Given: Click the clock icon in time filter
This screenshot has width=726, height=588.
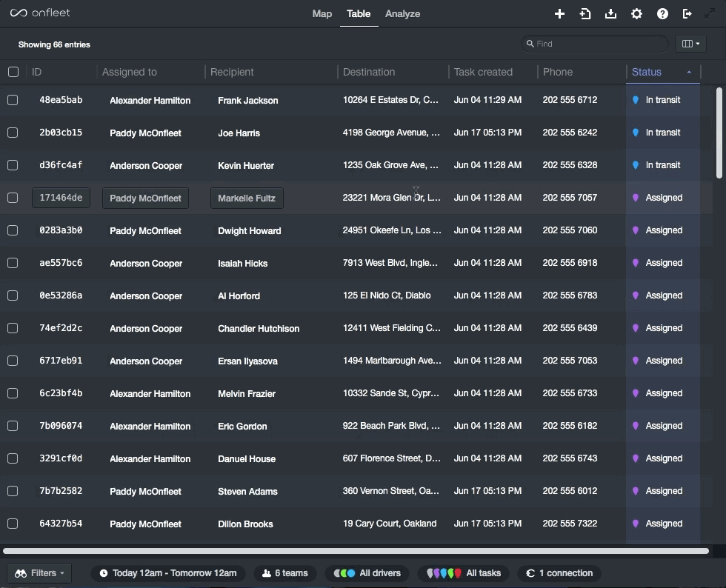Looking at the screenshot, I should (x=104, y=573).
